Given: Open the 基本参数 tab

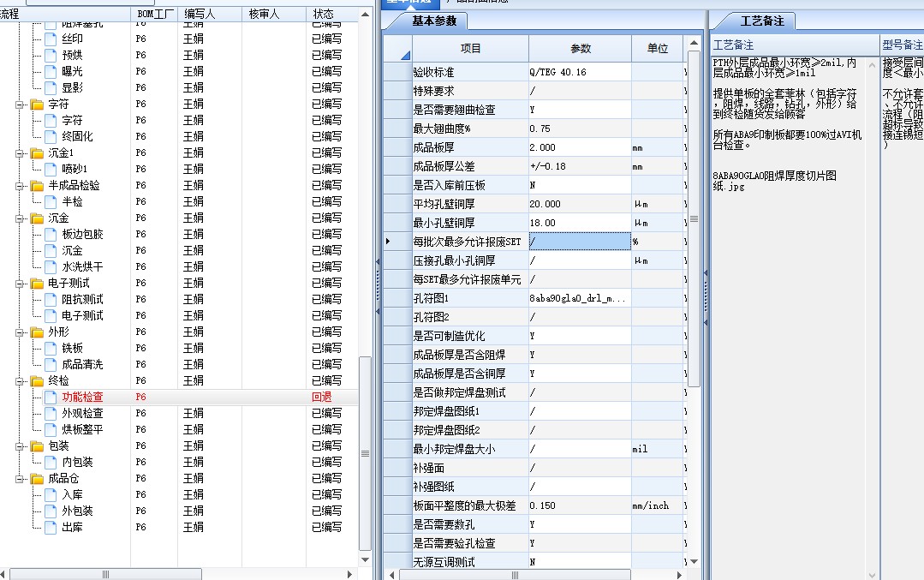Looking at the screenshot, I should click(433, 21).
